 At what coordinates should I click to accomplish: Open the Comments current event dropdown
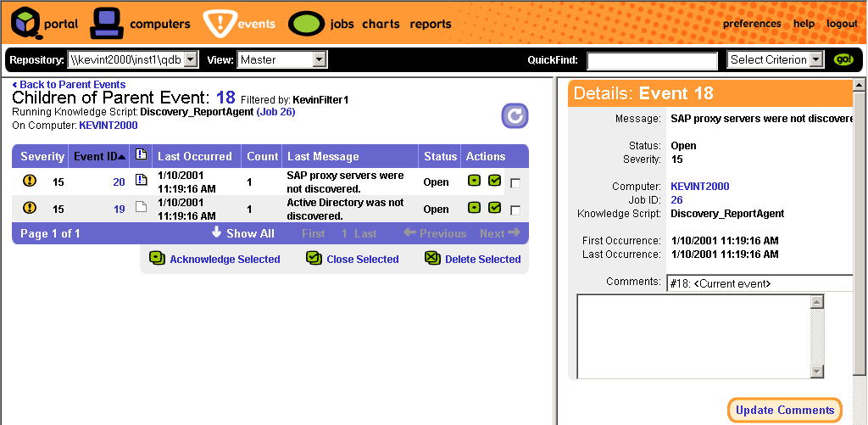pyautogui.click(x=759, y=283)
